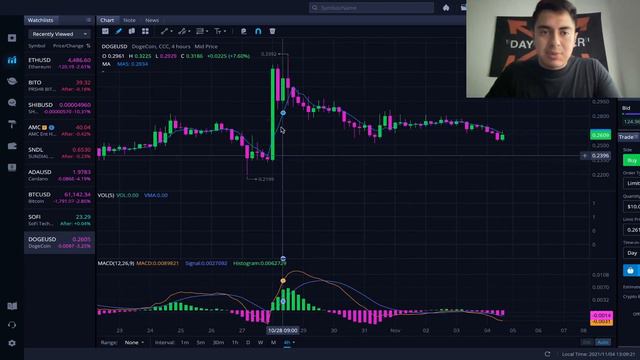Select the 5m chart interval
Image resolution: width=640 pixels, height=360 pixels.
pyautogui.click(x=201, y=342)
